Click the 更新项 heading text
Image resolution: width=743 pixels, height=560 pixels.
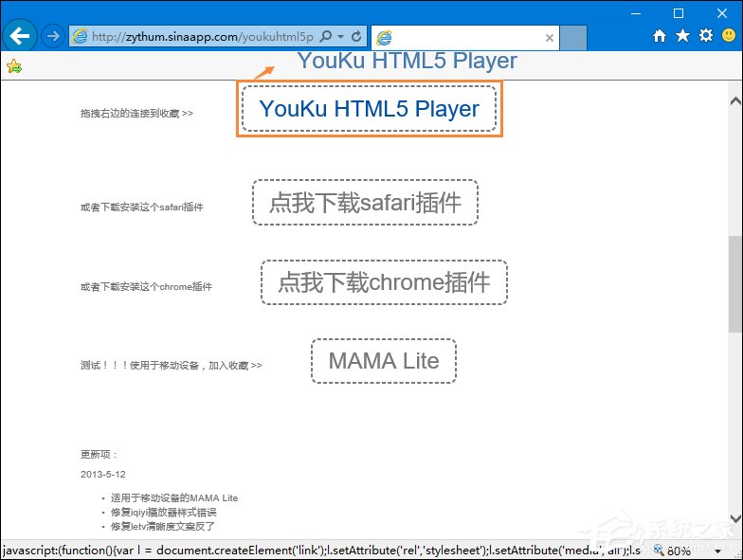(x=99, y=455)
